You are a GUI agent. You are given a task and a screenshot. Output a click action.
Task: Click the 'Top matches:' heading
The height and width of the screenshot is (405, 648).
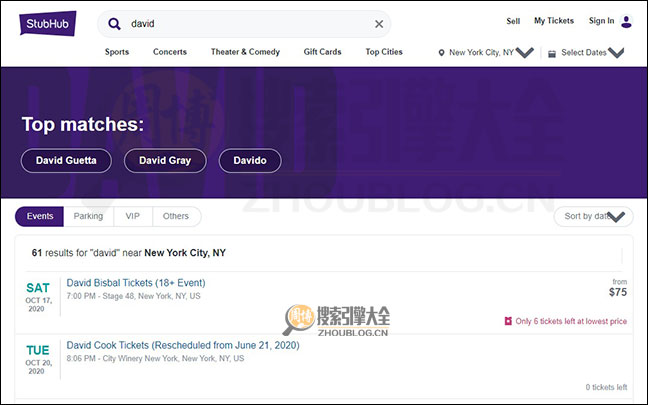pyautogui.click(x=83, y=124)
